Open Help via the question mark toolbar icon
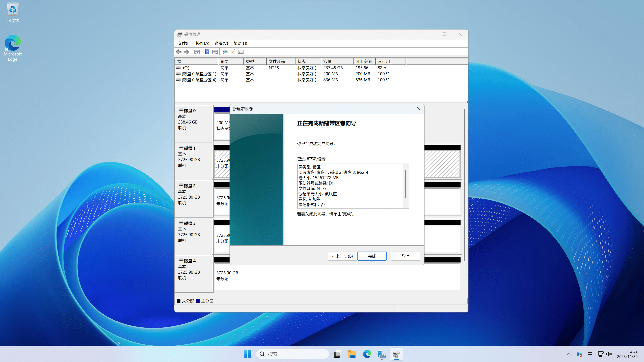This screenshot has height=362, width=644. [207, 51]
